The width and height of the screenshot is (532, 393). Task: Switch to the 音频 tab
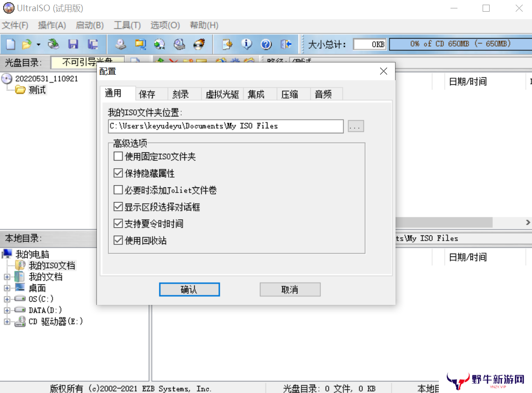(327, 94)
